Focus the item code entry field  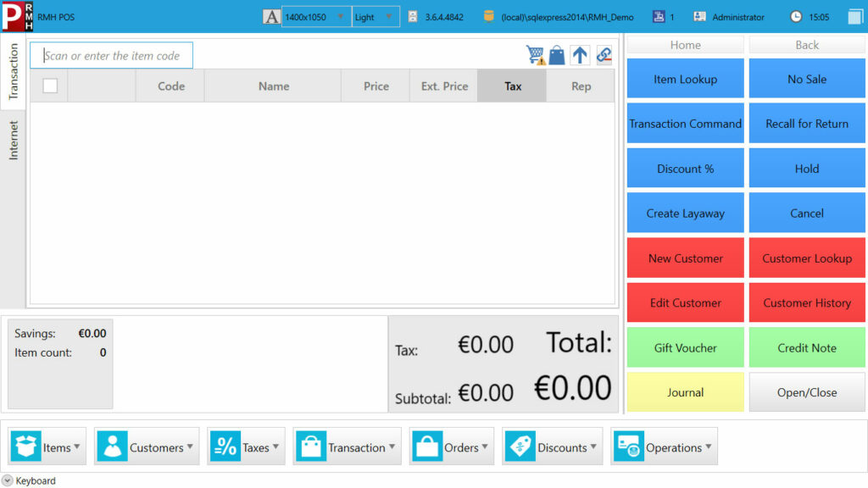point(112,55)
